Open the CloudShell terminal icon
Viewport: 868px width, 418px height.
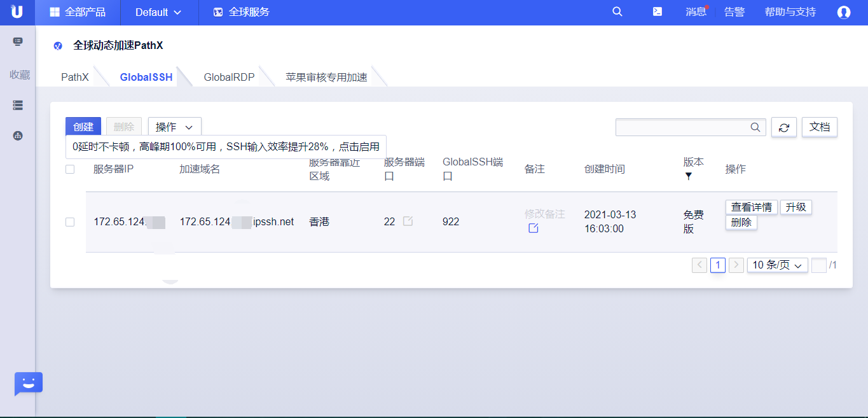[658, 12]
